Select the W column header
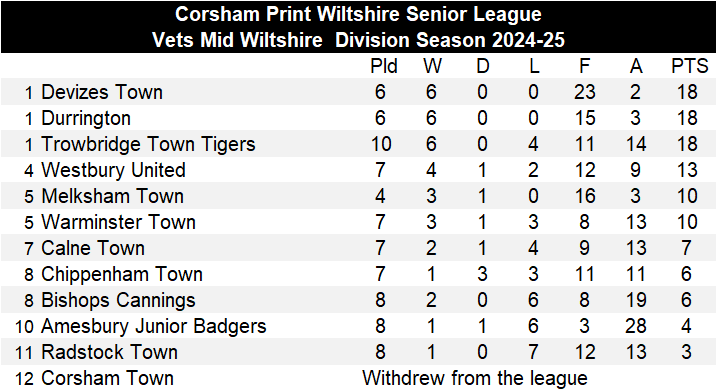 point(432,66)
